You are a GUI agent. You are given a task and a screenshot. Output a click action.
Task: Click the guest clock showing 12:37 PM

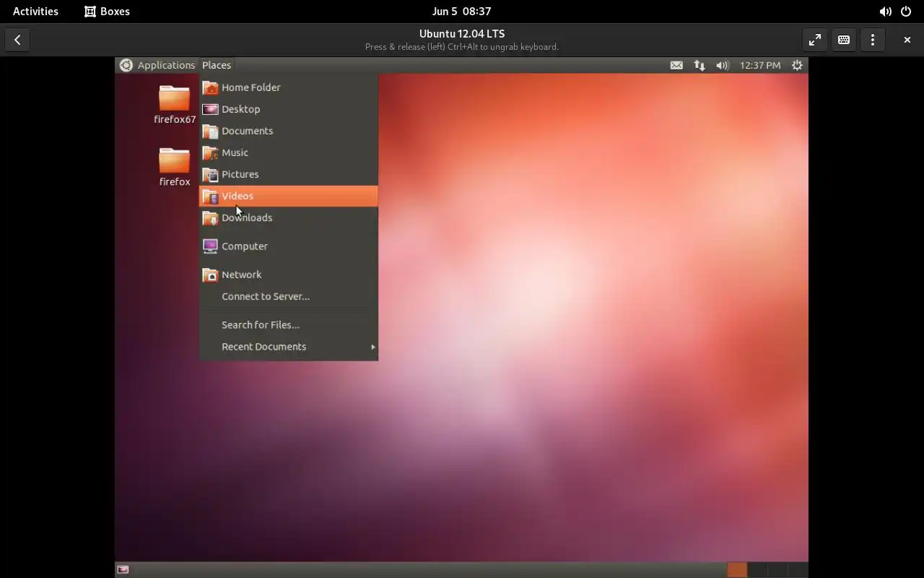click(x=760, y=65)
